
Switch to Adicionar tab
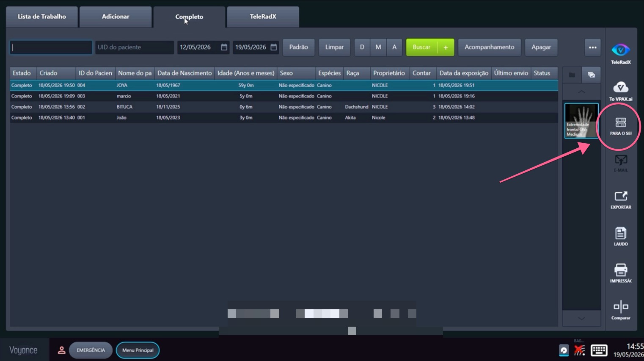click(x=116, y=17)
